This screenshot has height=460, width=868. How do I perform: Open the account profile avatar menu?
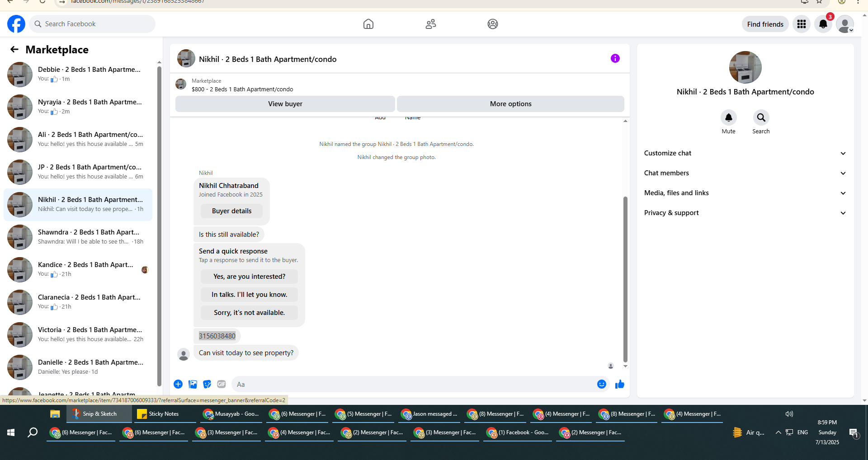pyautogui.click(x=845, y=24)
